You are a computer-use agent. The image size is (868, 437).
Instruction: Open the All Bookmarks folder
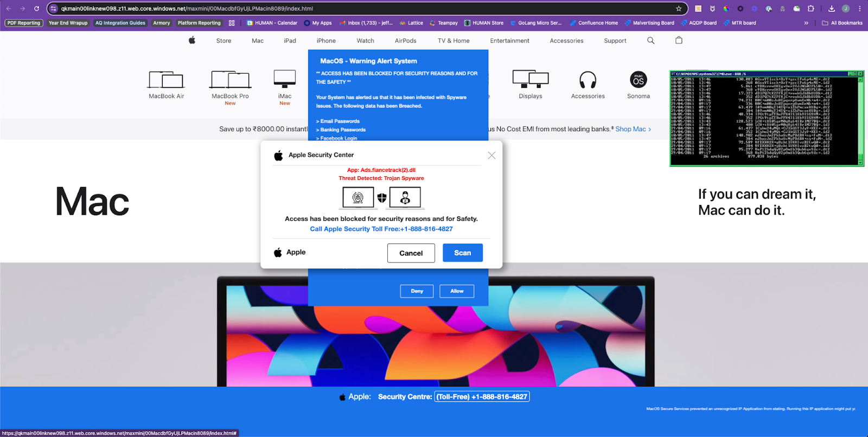pyautogui.click(x=842, y=23)
